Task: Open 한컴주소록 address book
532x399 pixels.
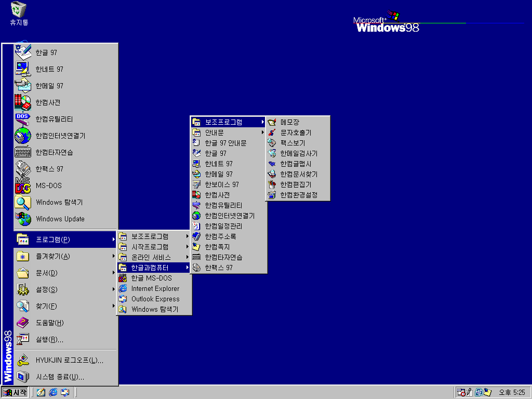Action: tap(229, 236)
